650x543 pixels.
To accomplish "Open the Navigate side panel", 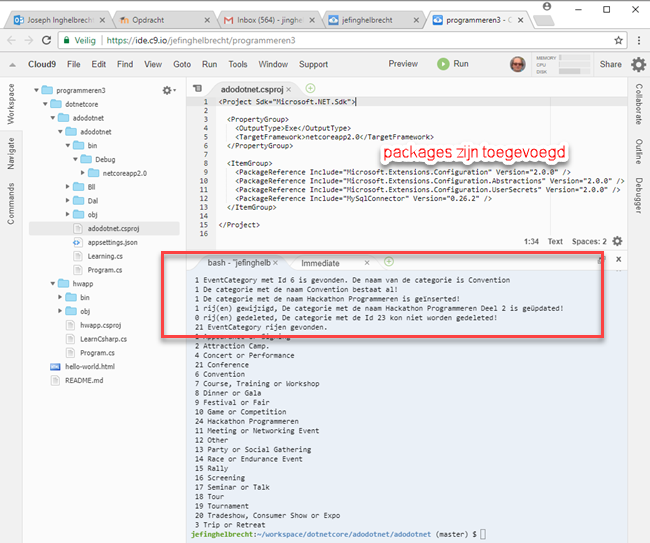I will pos(11,153).
